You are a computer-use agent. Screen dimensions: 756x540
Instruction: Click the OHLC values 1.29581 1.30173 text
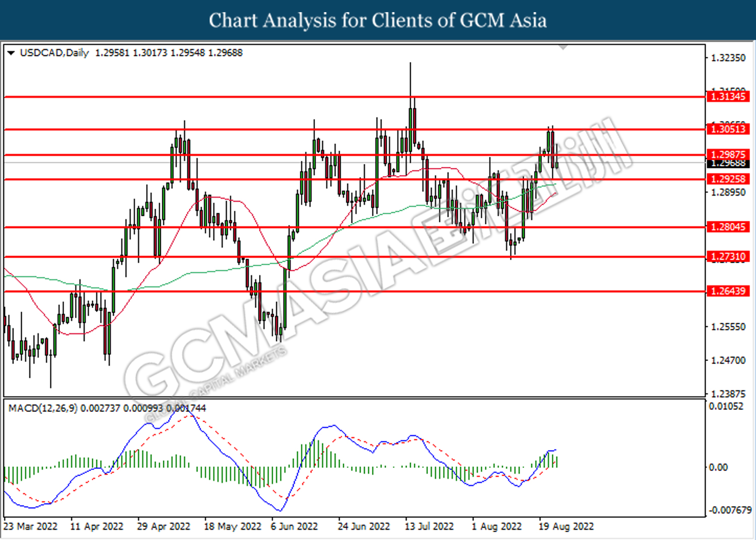[131, 53]
